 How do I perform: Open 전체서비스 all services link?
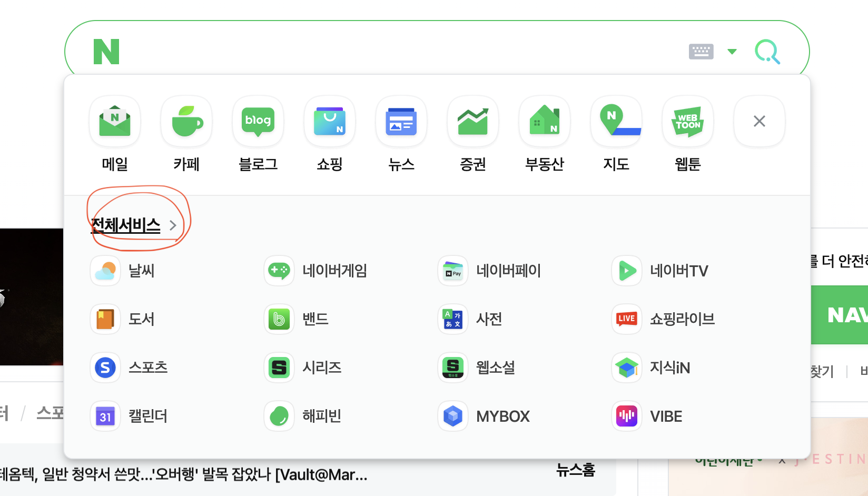tap(126, 225)
